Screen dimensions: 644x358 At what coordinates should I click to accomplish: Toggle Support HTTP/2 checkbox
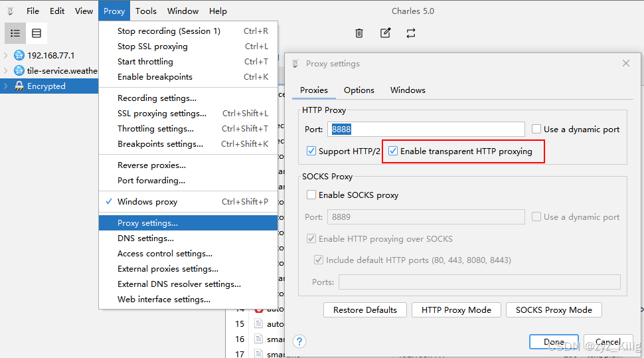pos(311,151)
